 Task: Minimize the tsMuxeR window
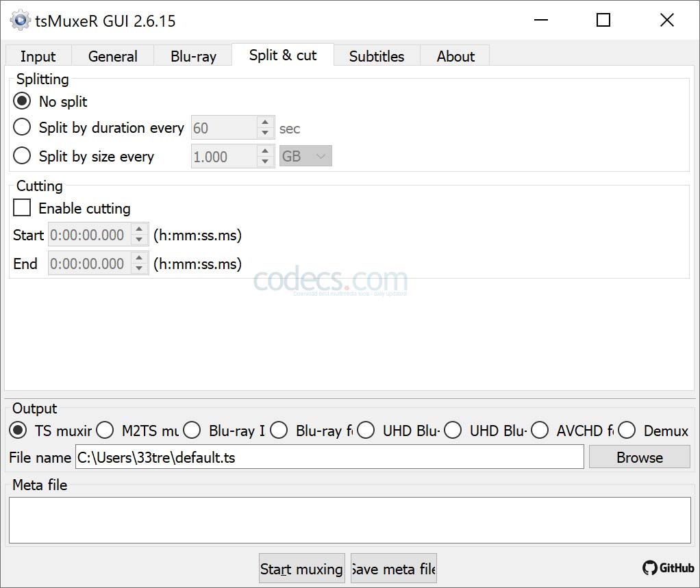click(540, 20)
